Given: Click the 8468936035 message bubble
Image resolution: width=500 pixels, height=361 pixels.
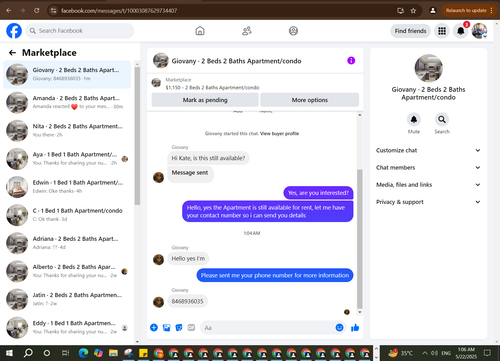Looking at the screenshot, I should pos(187,301).
